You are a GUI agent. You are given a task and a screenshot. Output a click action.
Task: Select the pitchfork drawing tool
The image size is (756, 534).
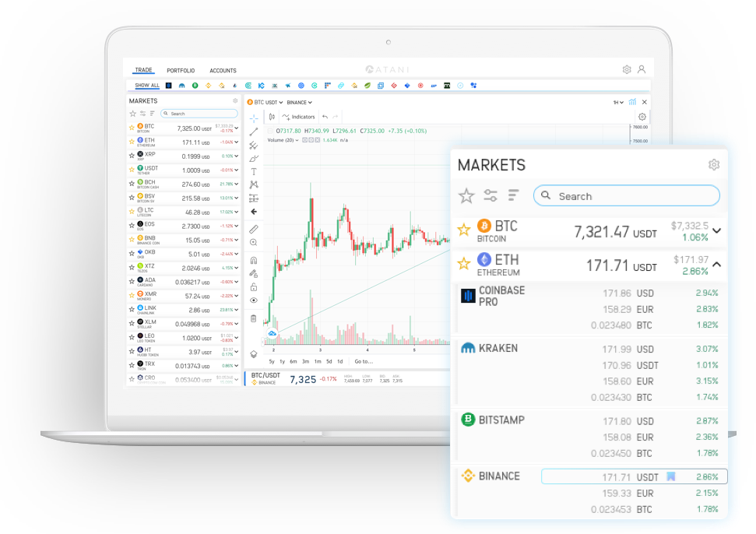tap(254, 146)
